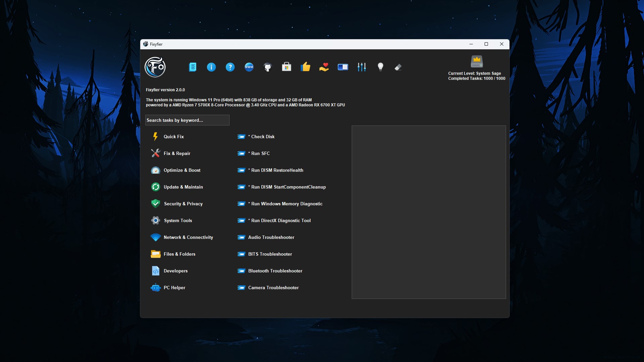644x362 pixels.
Task: Click the Help question-mark icon
Action: pyautogui.click(x=230, y=67)
